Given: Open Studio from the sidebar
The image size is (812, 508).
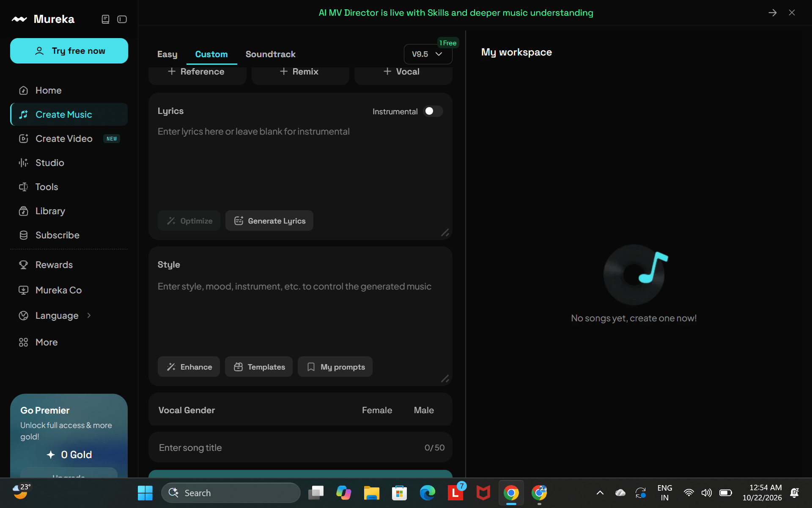Looking at the screenshot, I should point(69,163).
